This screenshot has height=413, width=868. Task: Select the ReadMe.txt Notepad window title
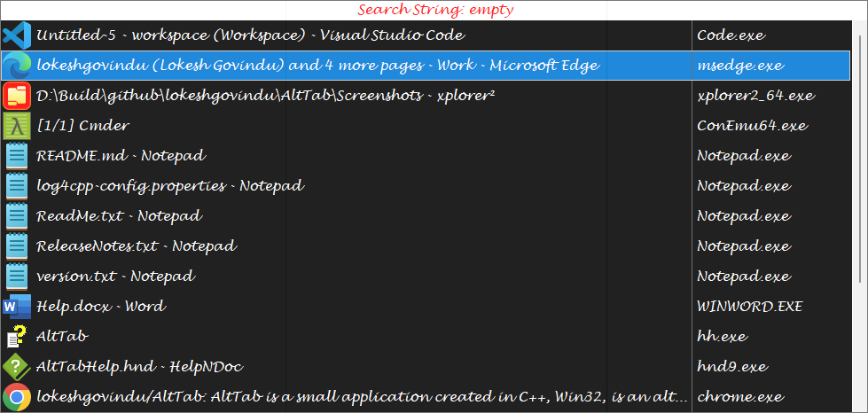coord(120,216)
